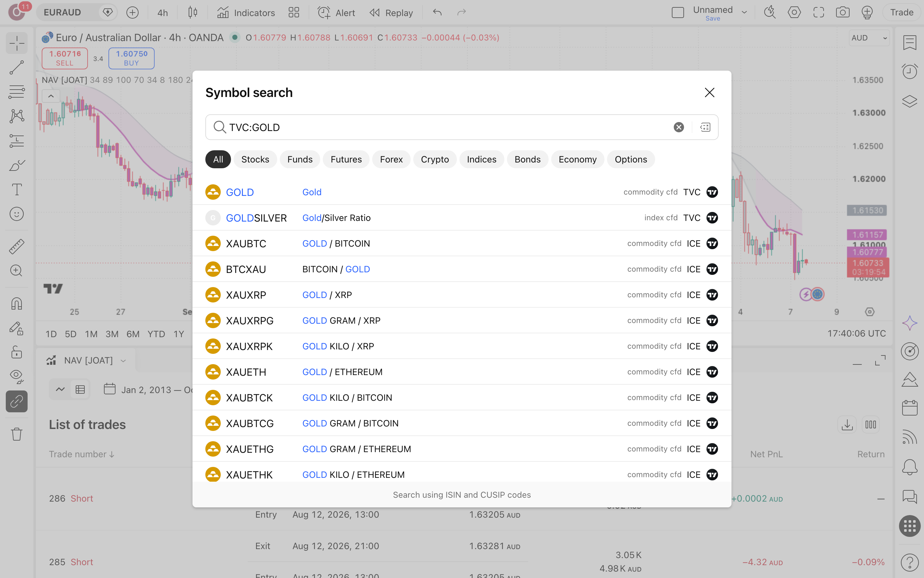Open the watchlist panel icon
924x578 pixels.
(x=910, y=42)
